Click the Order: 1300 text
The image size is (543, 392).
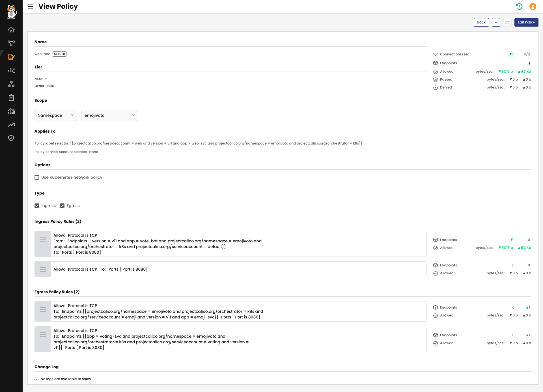coord(44,86)
